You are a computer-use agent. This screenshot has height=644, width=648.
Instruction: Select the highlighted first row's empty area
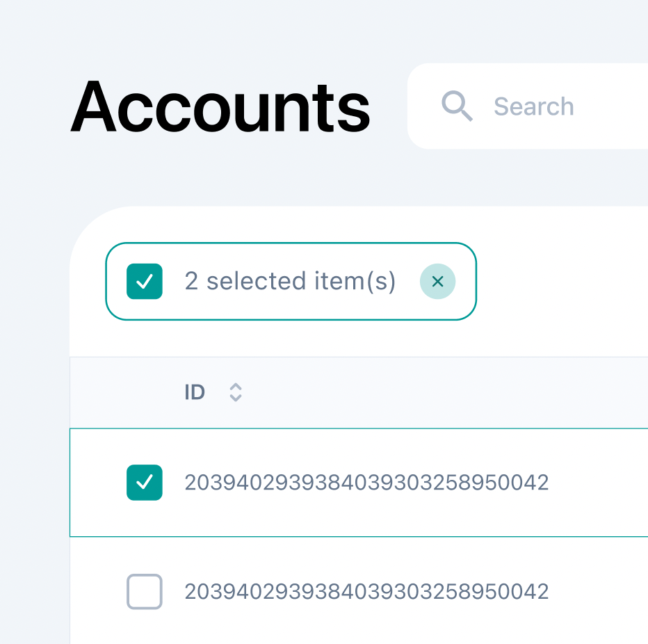(x=599, y=483)
